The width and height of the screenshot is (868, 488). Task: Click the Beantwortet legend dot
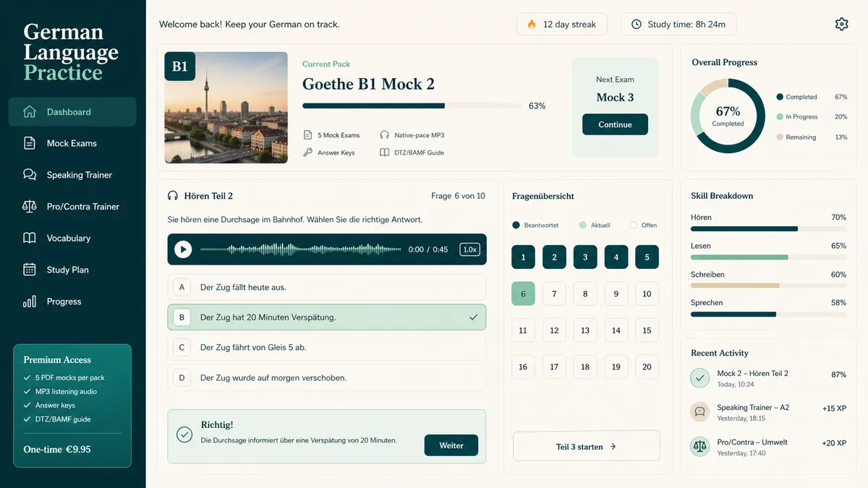click(x=516, y=225)
